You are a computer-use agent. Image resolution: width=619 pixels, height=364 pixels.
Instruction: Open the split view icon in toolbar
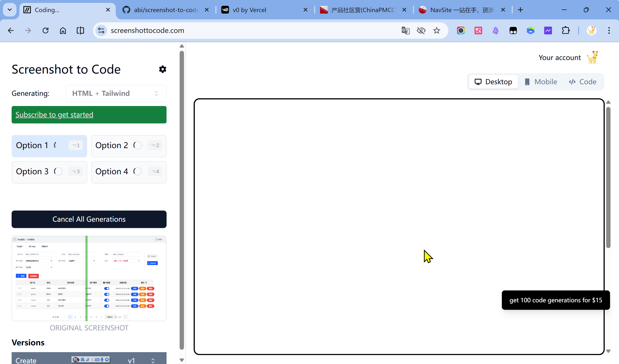coord(80,30)
